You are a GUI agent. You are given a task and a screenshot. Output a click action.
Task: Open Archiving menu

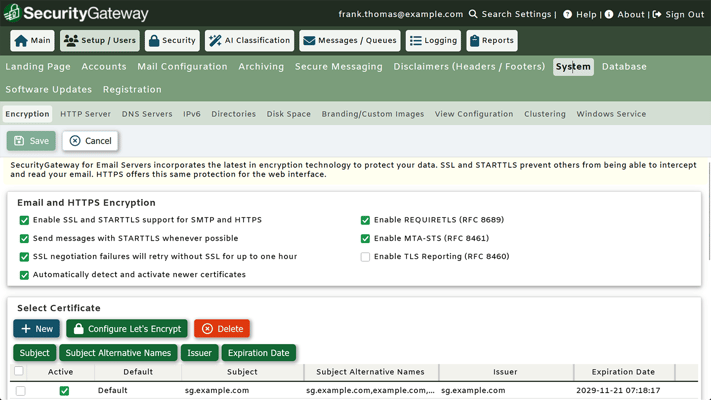click(261, 67)
